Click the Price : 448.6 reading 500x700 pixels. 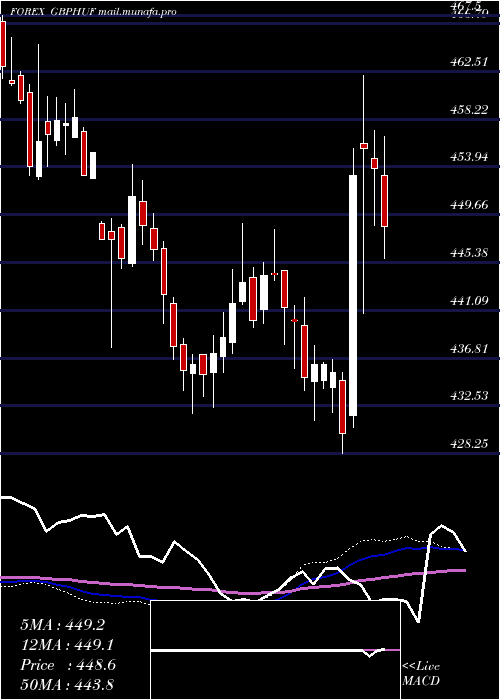[68, 665]
